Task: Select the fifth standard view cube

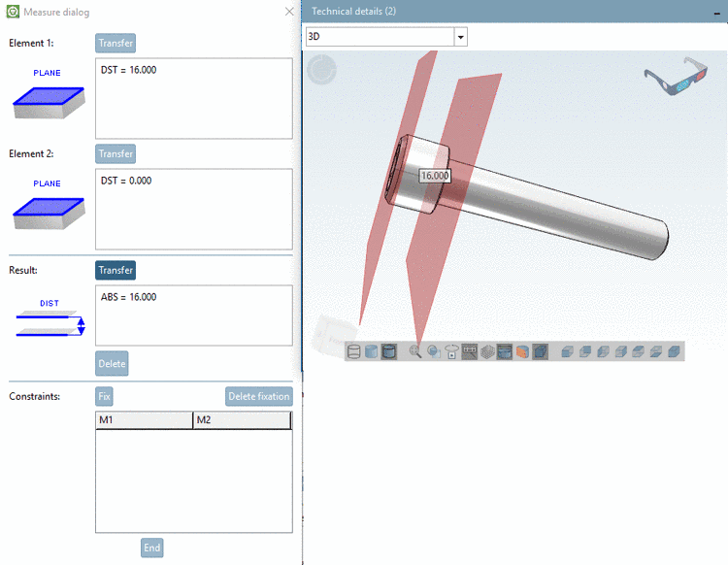Action: pyautogui.click(x=639, y=351)
